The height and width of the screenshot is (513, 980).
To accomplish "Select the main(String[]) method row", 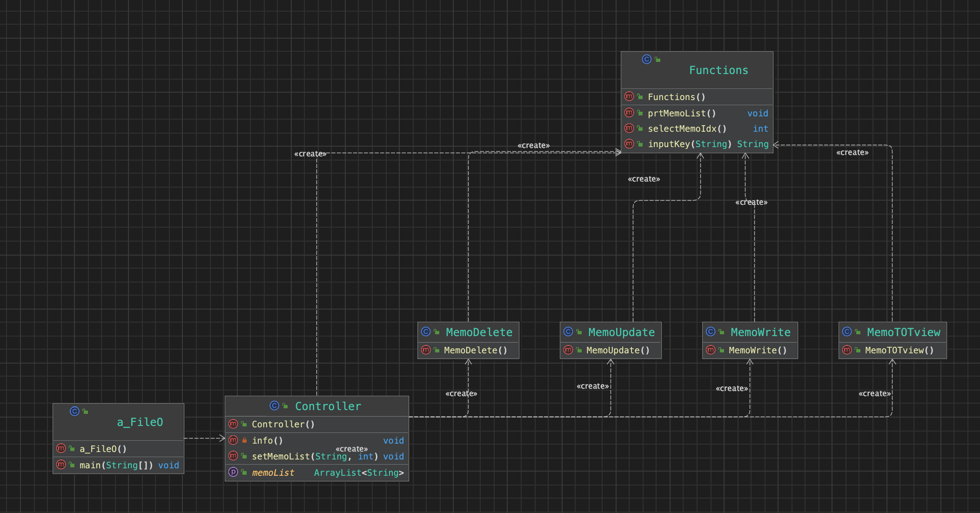I will 119,465.
